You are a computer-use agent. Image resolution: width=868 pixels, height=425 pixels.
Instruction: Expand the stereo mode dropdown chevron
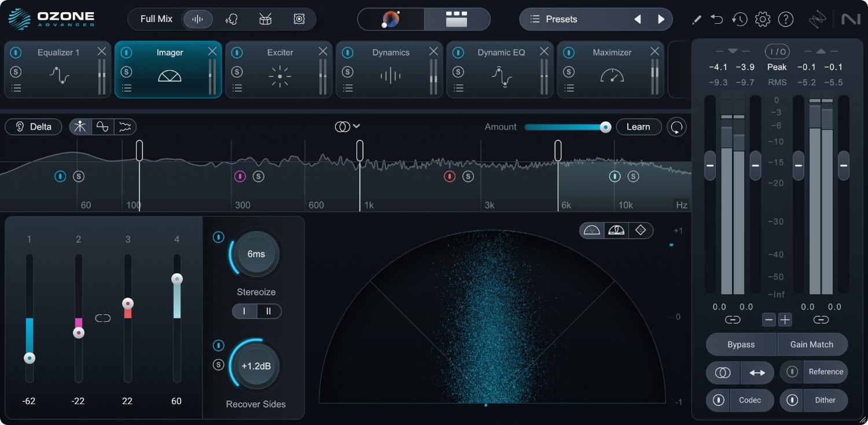[357, 126]
